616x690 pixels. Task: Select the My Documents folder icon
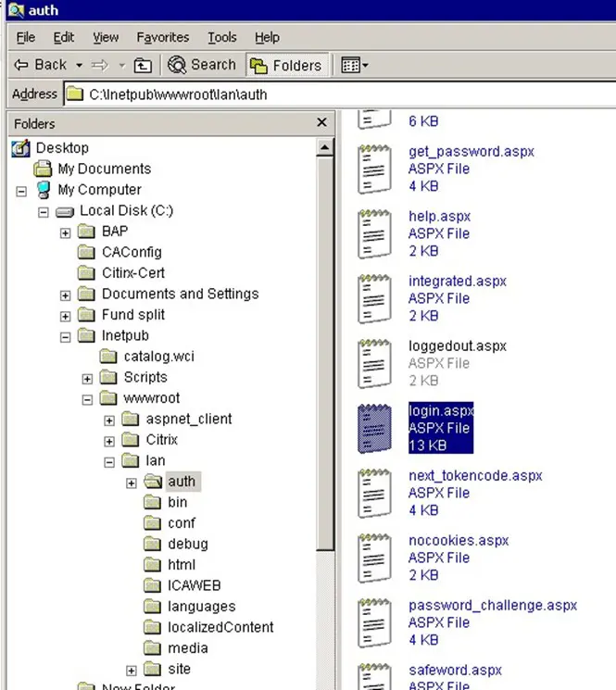43,169
